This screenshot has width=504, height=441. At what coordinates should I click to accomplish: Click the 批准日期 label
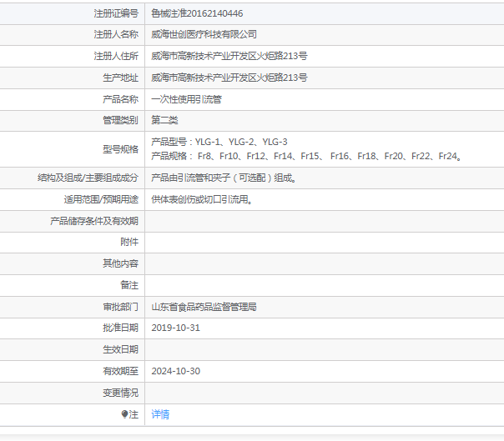120,328
